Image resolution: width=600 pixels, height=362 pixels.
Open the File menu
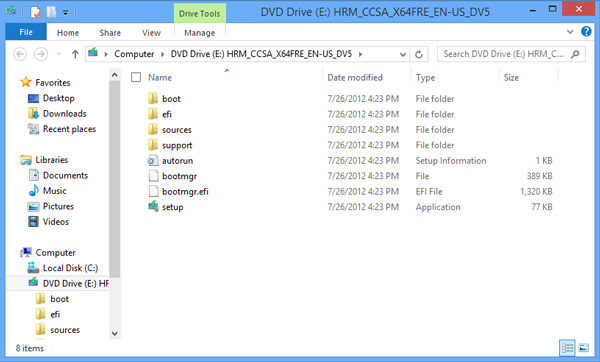[x=26, y=32]
